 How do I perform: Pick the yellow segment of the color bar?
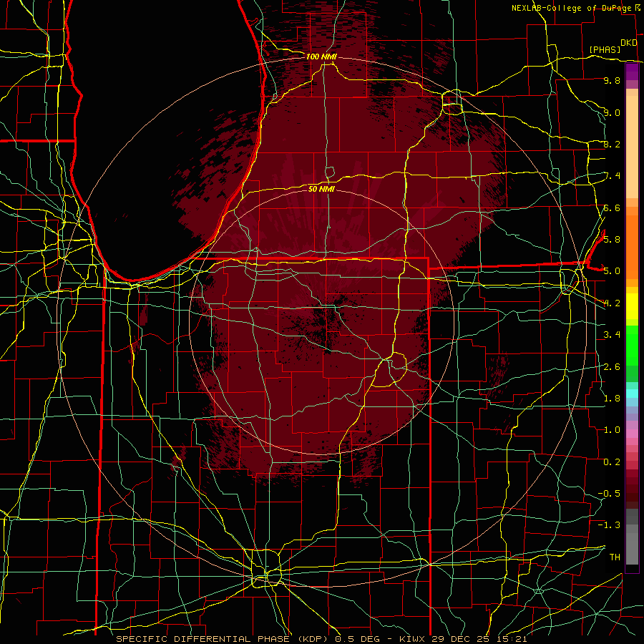click(632, 306)
